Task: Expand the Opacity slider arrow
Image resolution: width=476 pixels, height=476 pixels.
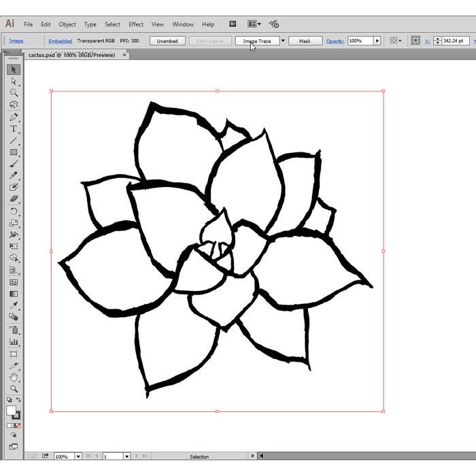Action: click(377, 41)
